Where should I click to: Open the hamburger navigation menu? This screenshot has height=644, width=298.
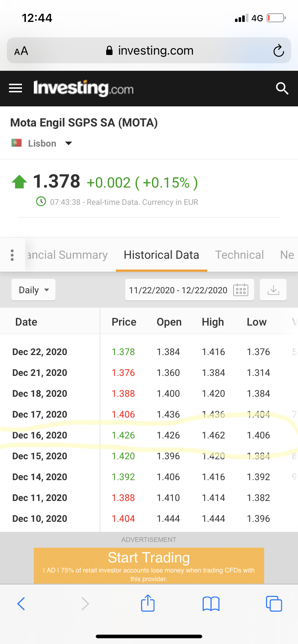pos(15,88)
